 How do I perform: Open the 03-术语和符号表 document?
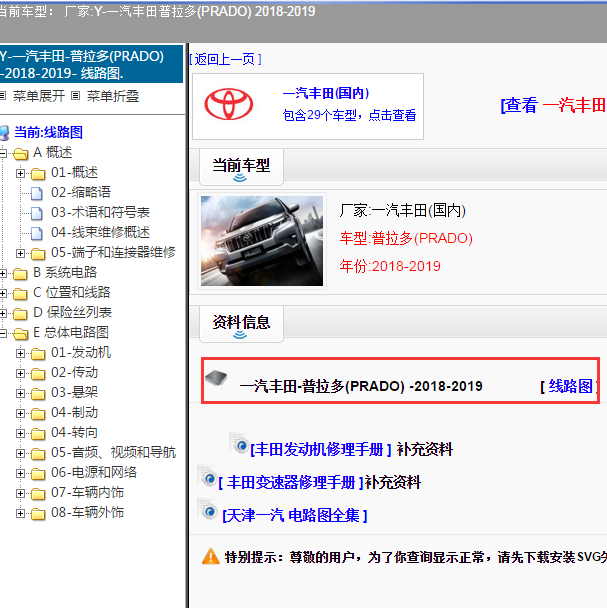point(100,212)
